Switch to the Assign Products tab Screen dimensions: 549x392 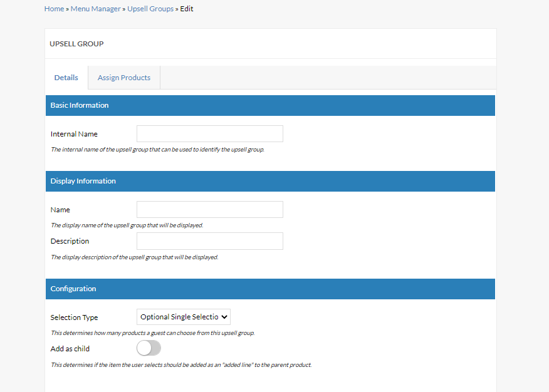pos(123,77)
